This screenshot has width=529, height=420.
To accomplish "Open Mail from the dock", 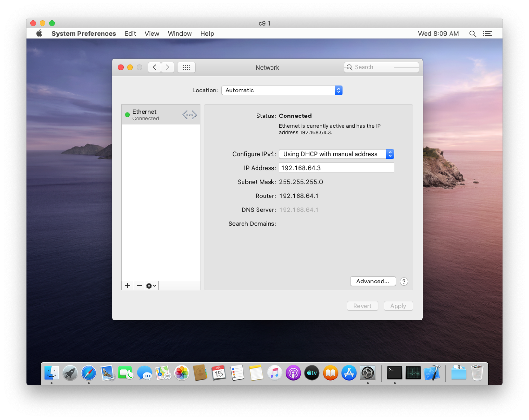I will pos(107,373).
